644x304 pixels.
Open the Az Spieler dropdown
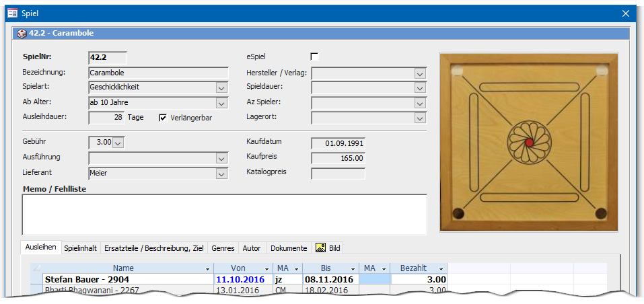419,103
